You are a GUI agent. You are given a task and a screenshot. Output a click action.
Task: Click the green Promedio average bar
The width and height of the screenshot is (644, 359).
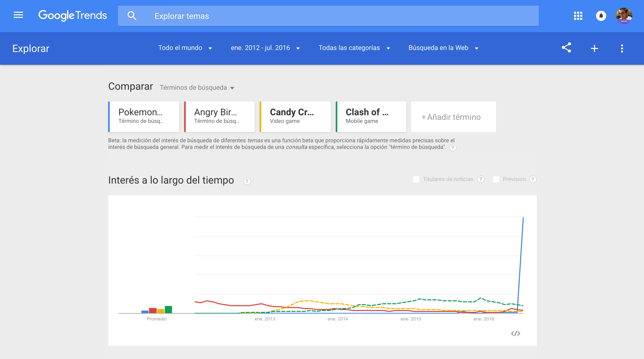pyautogui.click(x=168, y=310)
